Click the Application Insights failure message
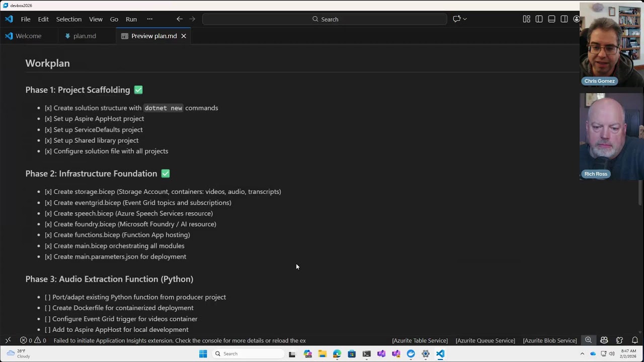Image resolution: width=644 pixels, height=362 pixels. coord(180,340)
